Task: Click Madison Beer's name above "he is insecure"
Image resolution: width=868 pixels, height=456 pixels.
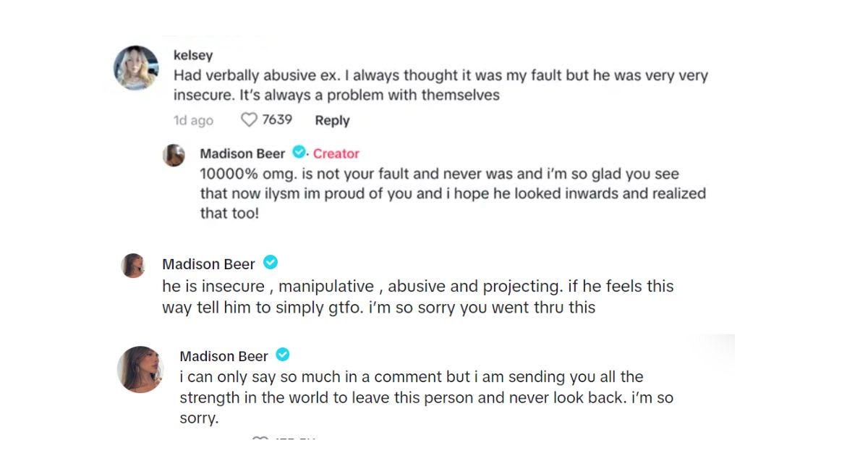Action: pyautogui.click(x=208, y=264)
